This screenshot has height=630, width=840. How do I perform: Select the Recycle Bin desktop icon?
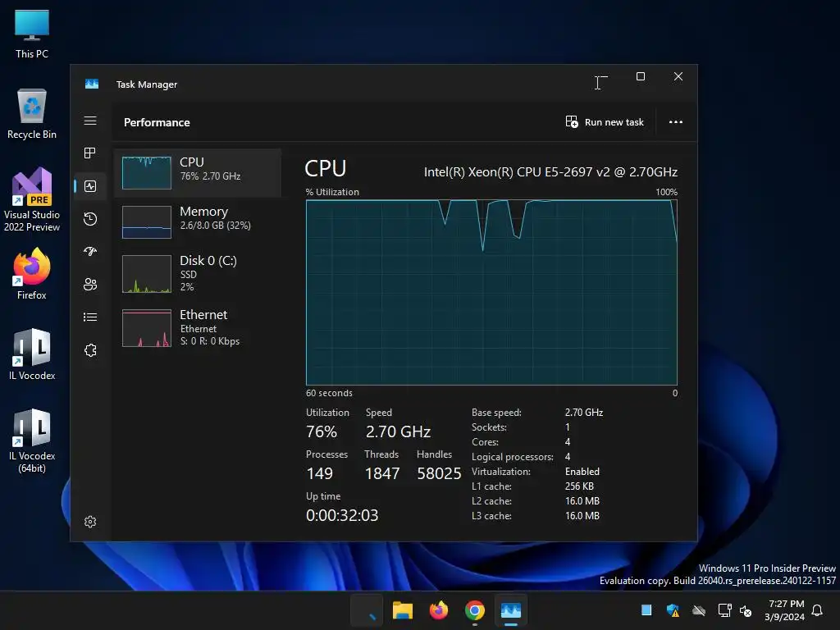point(32,114)
